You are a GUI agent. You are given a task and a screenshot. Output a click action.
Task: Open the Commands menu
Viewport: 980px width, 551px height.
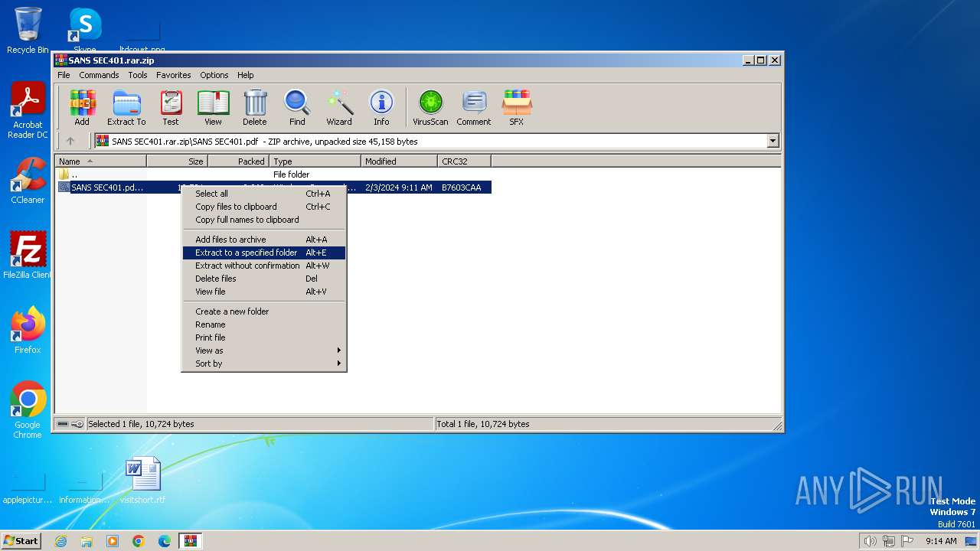99,75
